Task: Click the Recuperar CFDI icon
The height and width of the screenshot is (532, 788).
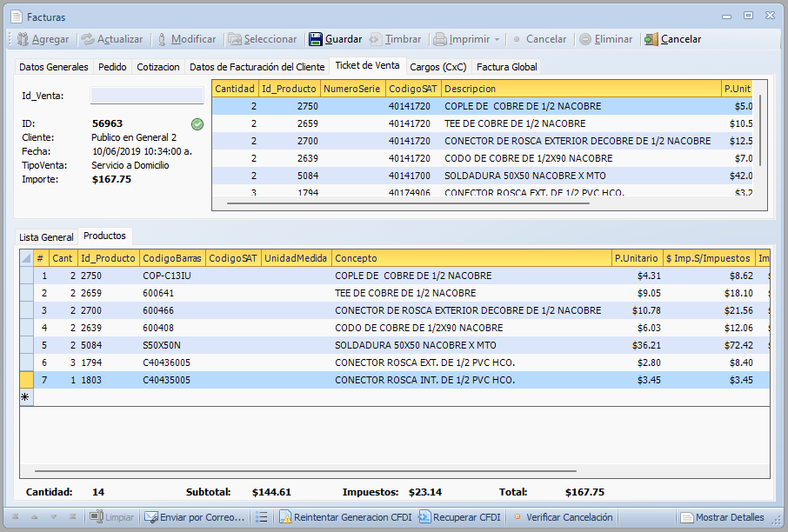Action: coord(424,517)
